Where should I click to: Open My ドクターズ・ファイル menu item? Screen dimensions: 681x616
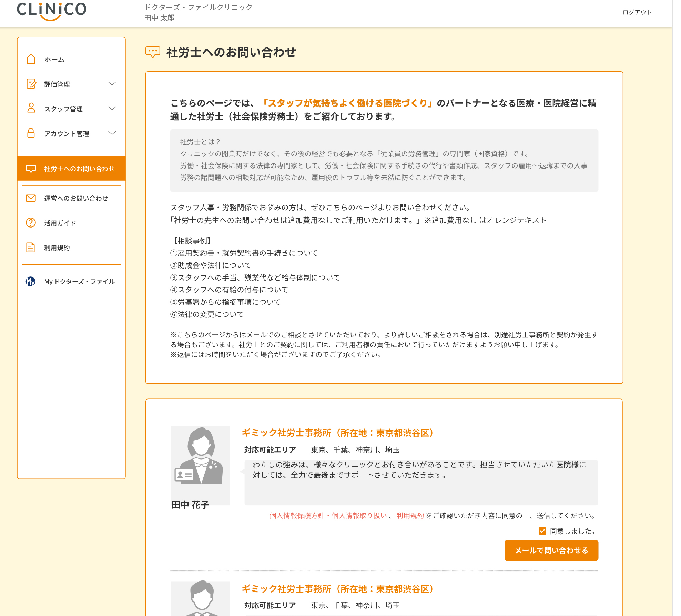(x=79, y=282)
